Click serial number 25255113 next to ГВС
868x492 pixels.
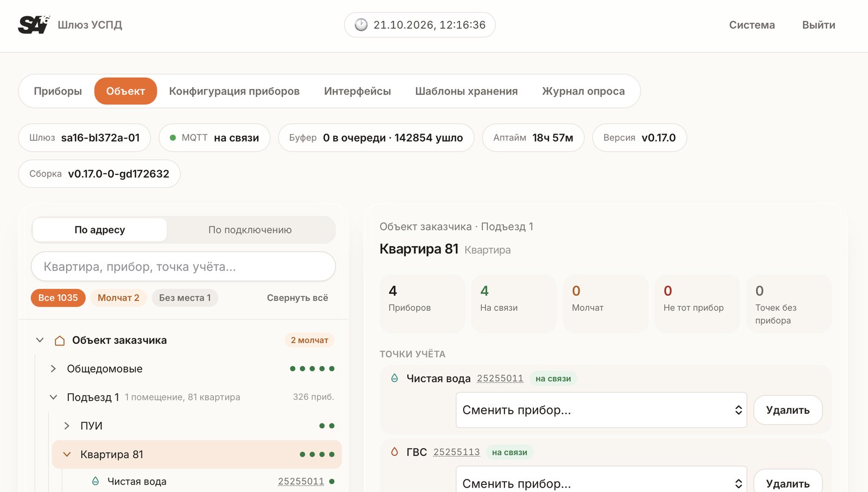click(x=457, y=452)
